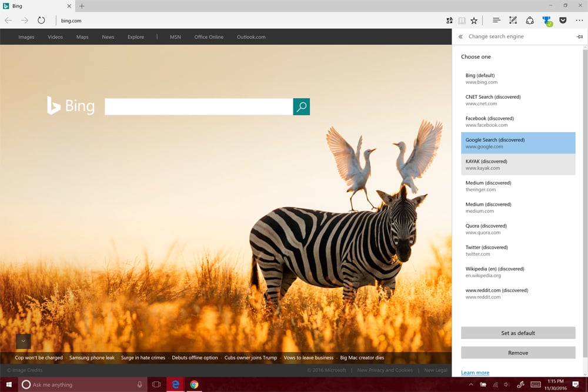Click the Set as default button
The height and width of the screenshot is (392, 588).
[x=518, y=333]
